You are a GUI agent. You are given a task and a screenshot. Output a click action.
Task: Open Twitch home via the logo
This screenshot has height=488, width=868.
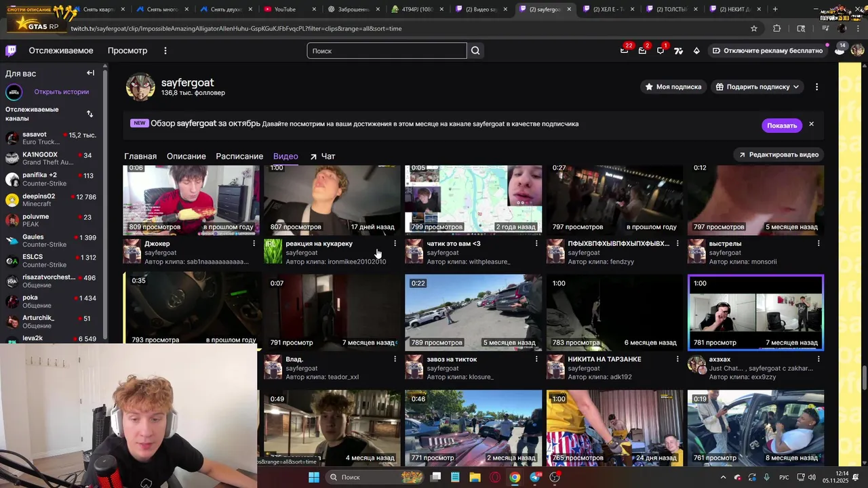[11, 51]
